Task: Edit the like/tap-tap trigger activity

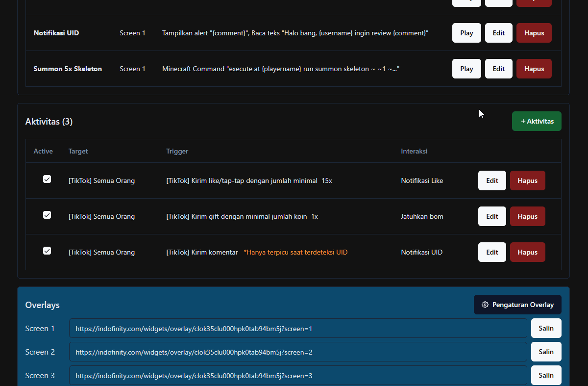Action: pos(492,180)
